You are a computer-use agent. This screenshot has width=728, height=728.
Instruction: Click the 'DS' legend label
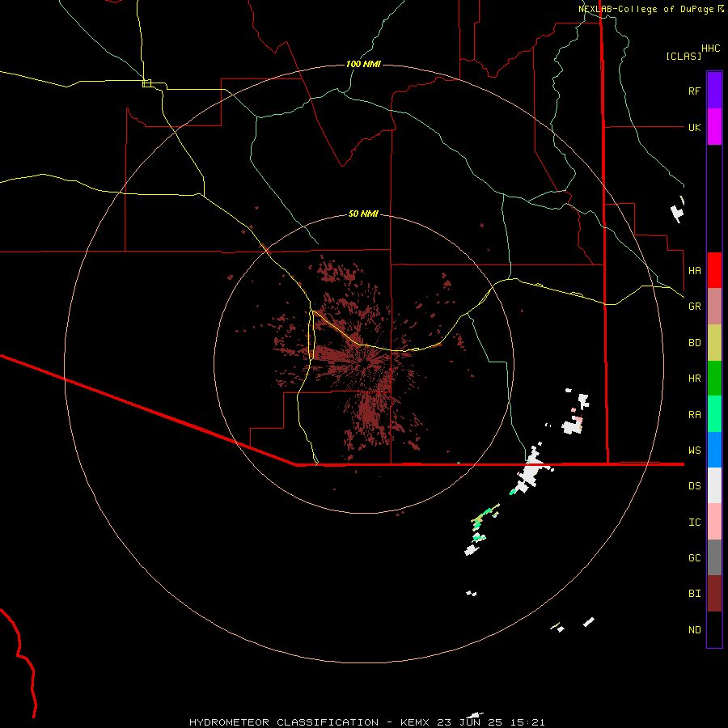(694, 486)
